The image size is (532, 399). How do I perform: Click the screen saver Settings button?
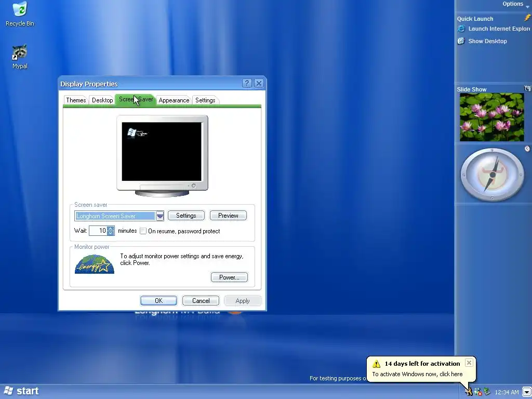[186, 216]
